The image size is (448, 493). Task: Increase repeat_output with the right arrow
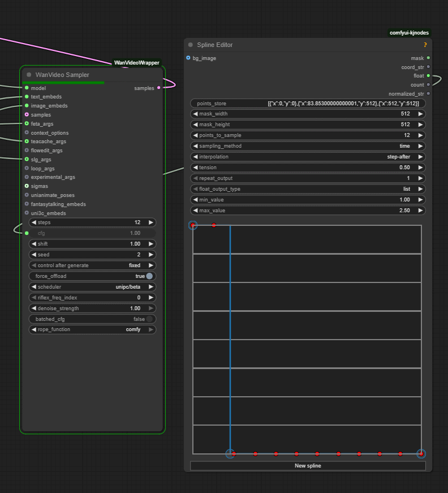coord(420,178)
